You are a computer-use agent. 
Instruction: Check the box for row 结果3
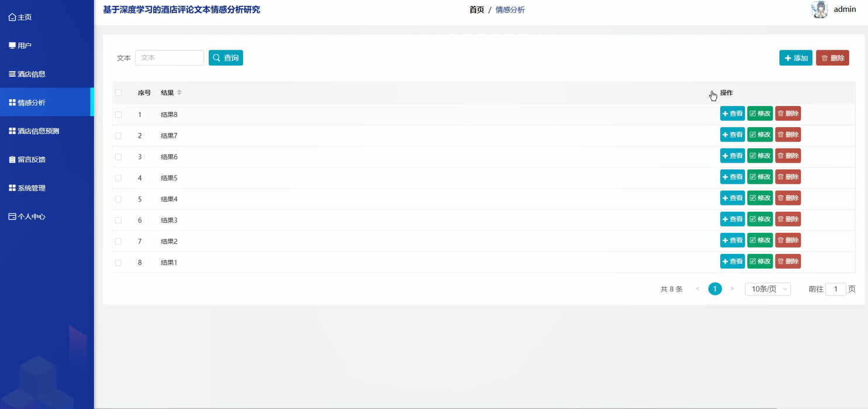(x=118, y=220)
